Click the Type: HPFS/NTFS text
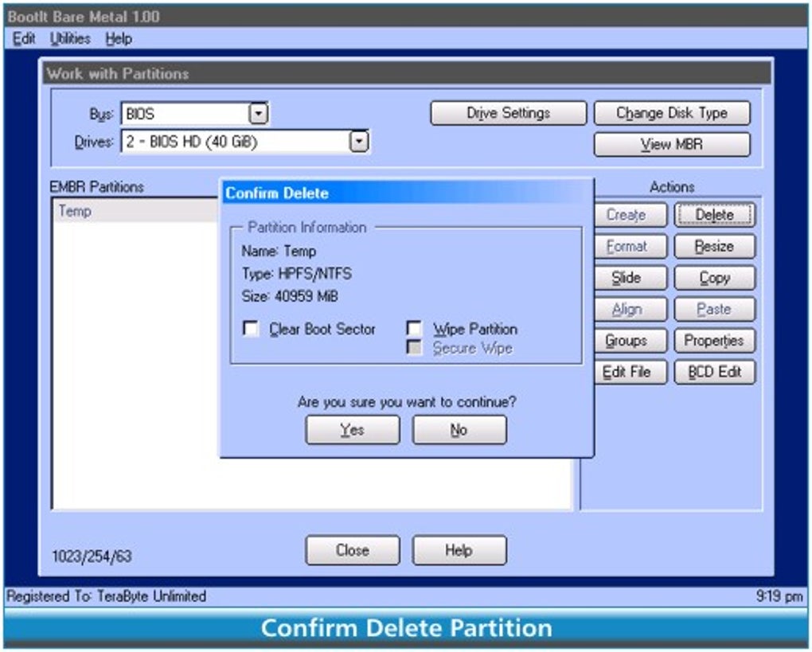 pyautogui.click(x=297, y=273)
